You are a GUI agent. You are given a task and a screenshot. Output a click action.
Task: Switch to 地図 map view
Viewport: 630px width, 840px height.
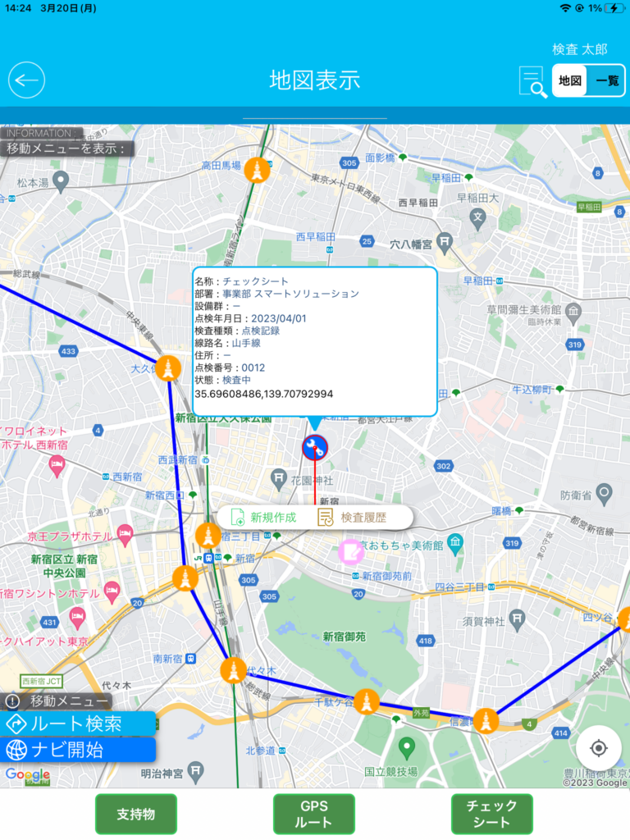[570, 80]
